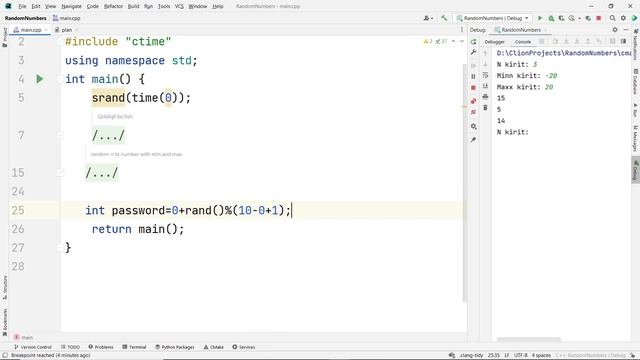Open IDE settings gear in main toolbar
640x360 pixels.
click(x=623, y=18)
